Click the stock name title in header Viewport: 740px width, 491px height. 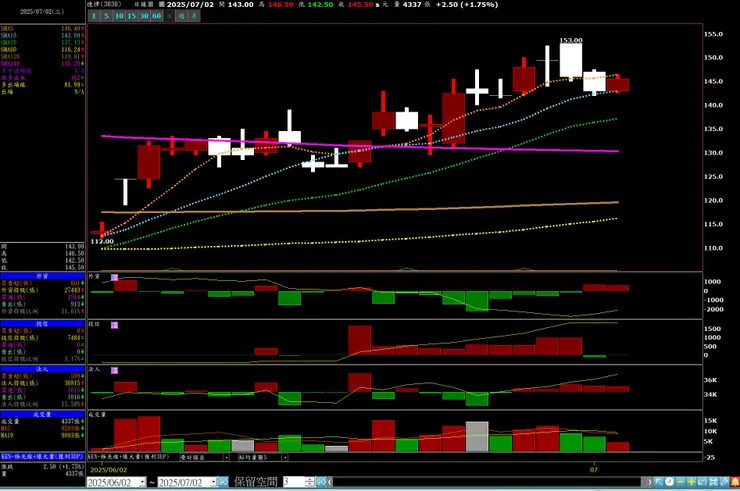point(104,4)
